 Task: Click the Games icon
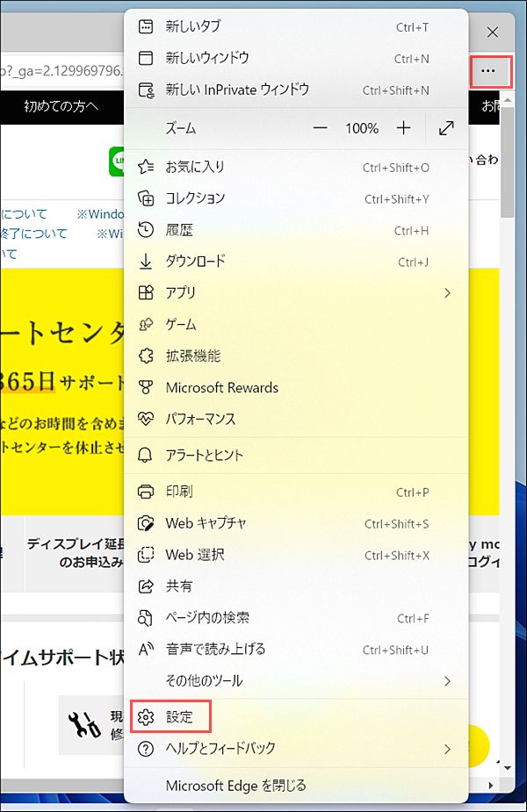click(x=146, y=325)
